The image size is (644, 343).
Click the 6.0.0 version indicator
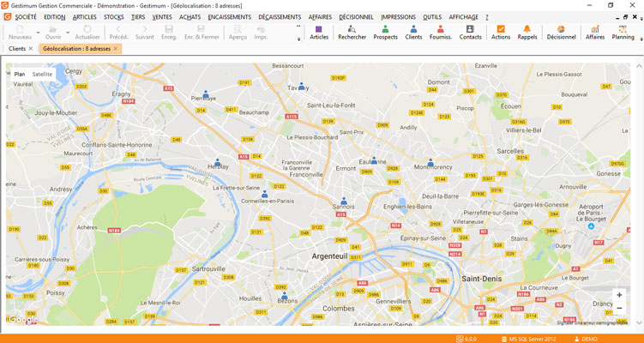tap(466, 339)
